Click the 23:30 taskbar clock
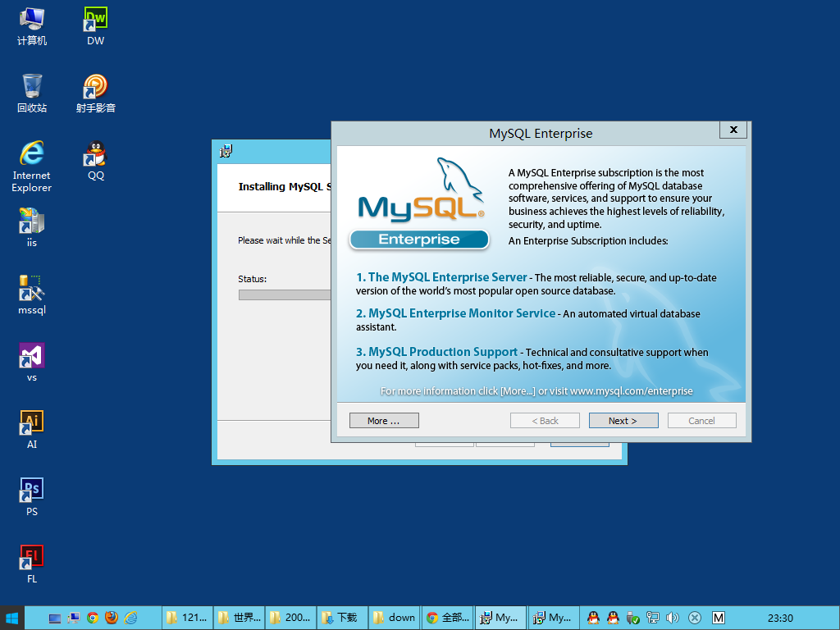This screenshot has width=840, height=630. click(780, 618)
